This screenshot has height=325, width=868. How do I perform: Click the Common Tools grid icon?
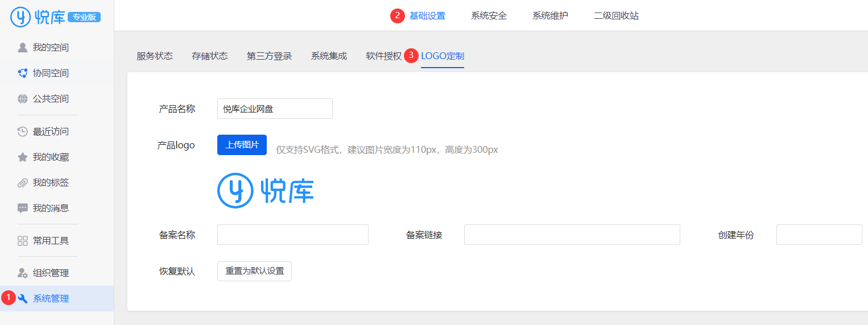pyautogui.click(x=23, y=240)
